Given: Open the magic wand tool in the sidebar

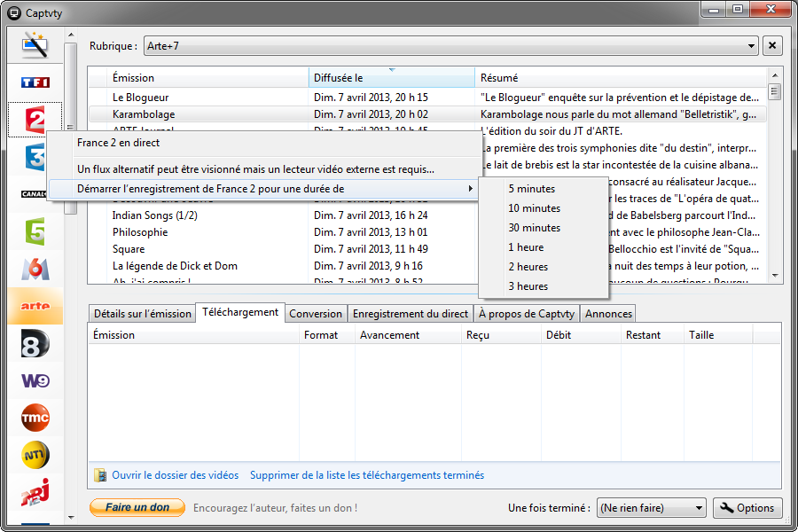Looking at the screenshot, I should (35, 45).
